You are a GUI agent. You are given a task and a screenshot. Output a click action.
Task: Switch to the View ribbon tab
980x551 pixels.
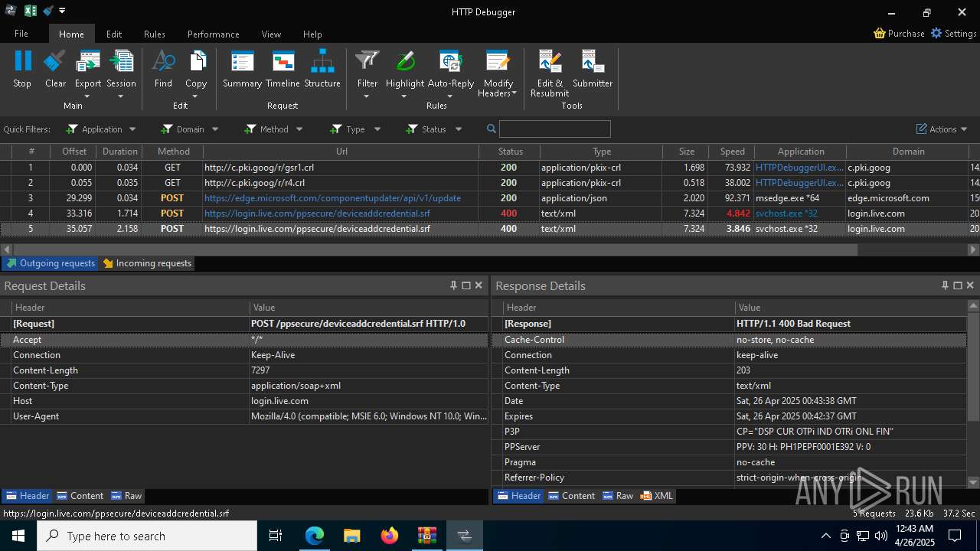[271, 34]
